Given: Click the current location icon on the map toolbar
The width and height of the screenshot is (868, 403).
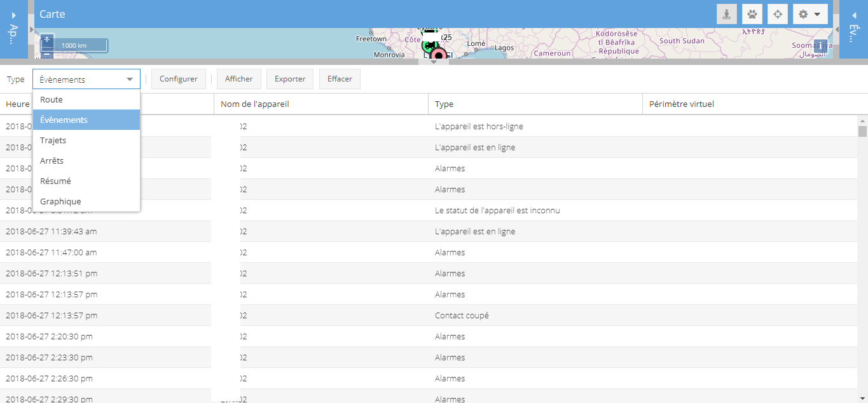Looking at the screenshot, I should 726,13.
